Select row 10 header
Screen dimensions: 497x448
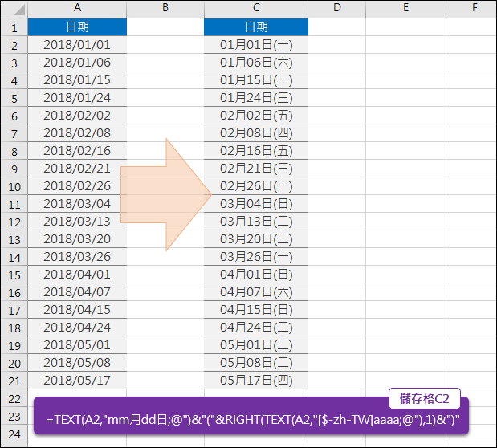pos(14,185)
